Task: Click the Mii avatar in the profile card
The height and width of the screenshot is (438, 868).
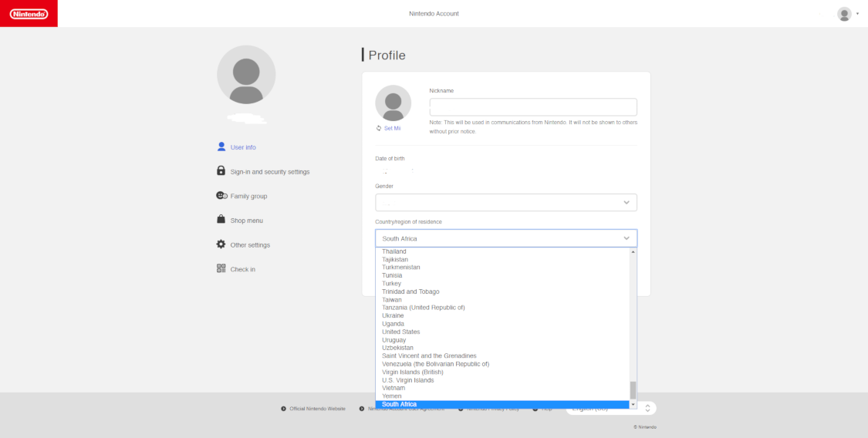Action: (393, 103)
